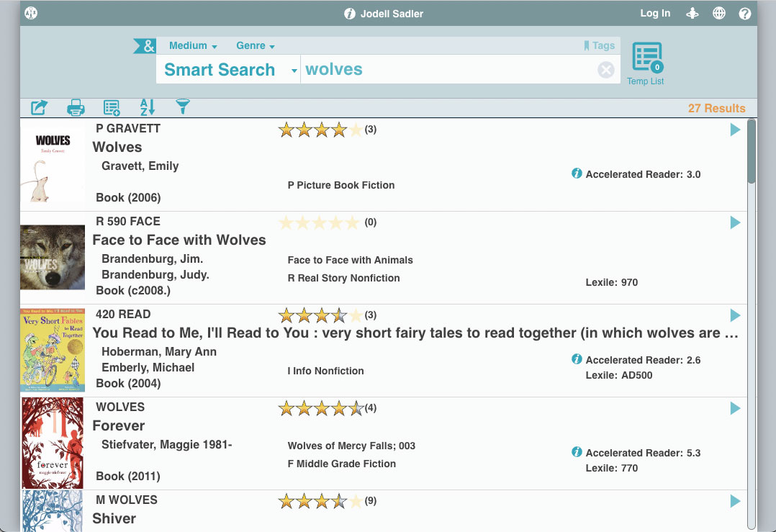
Task: Open You Read to Me, I'll Read to You title
Action: (x=415, y=333)
